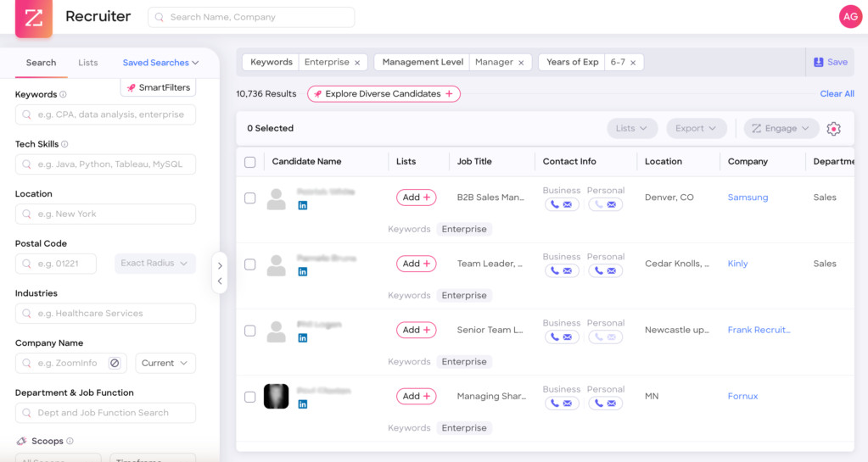This screenshot has width=868, height=462.
Task: Open LinkedIn profile of Frank Recruit candidate
Action: click(303, 338)
